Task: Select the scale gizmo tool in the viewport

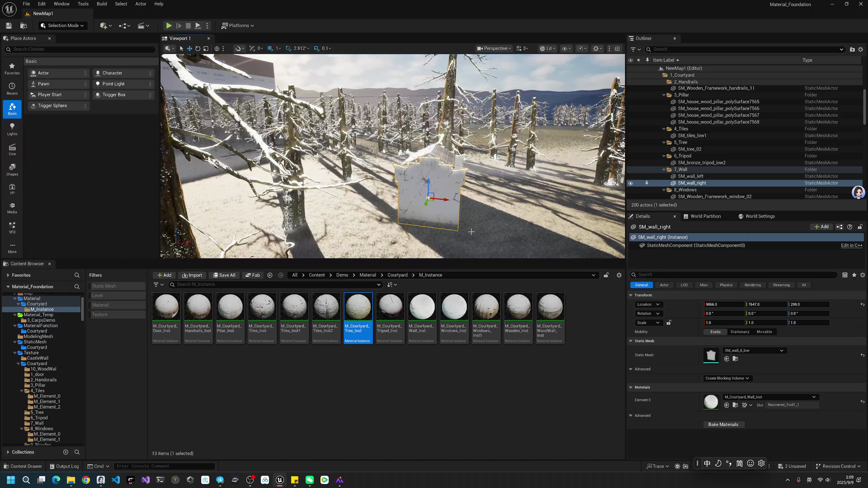Action: point(206,49)
